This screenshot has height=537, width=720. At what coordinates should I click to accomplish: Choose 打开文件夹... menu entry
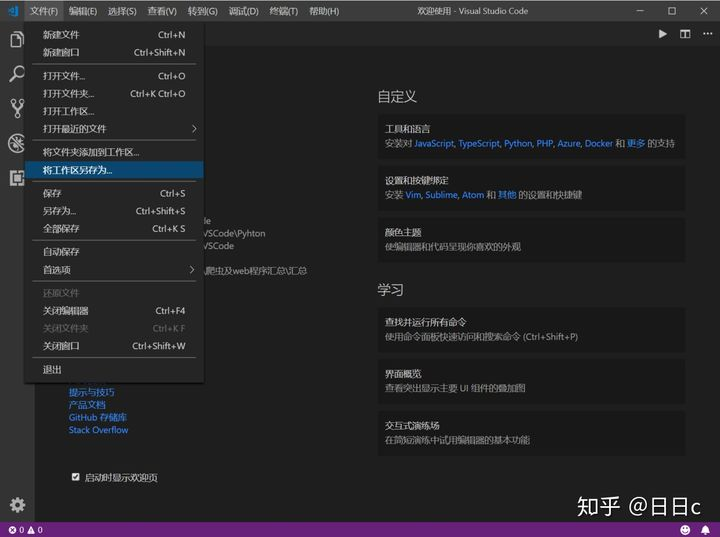coord(115,94)
